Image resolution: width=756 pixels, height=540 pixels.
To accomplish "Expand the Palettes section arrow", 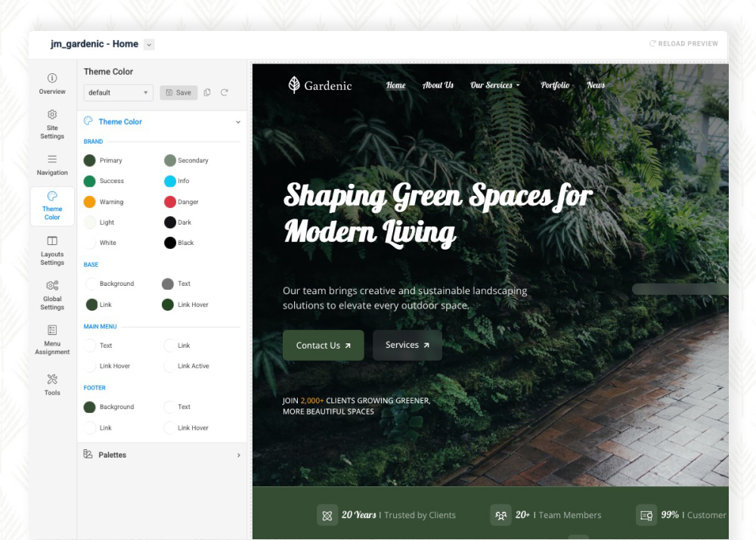I will (x=239, y=455).
